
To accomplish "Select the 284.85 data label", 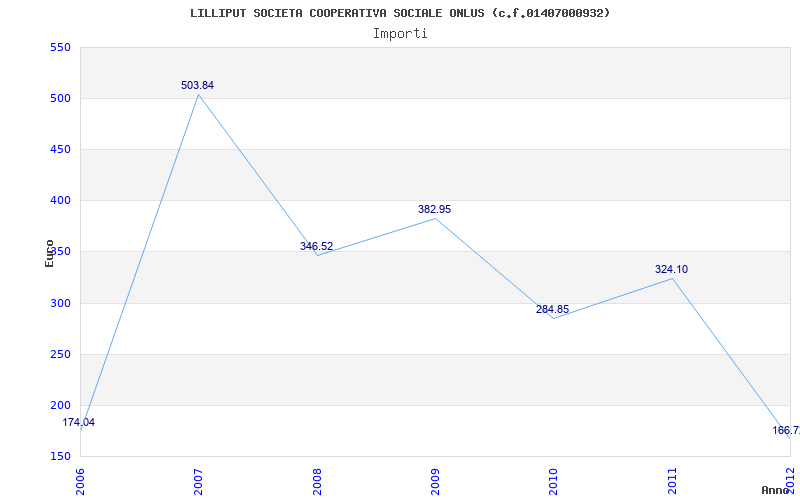I will point(553,309).
